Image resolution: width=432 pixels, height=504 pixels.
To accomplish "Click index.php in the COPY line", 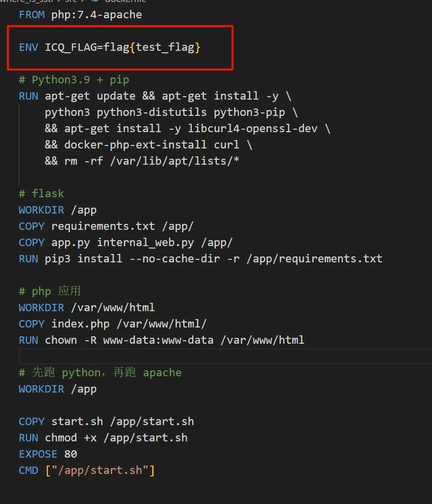I will click(81, 324).
